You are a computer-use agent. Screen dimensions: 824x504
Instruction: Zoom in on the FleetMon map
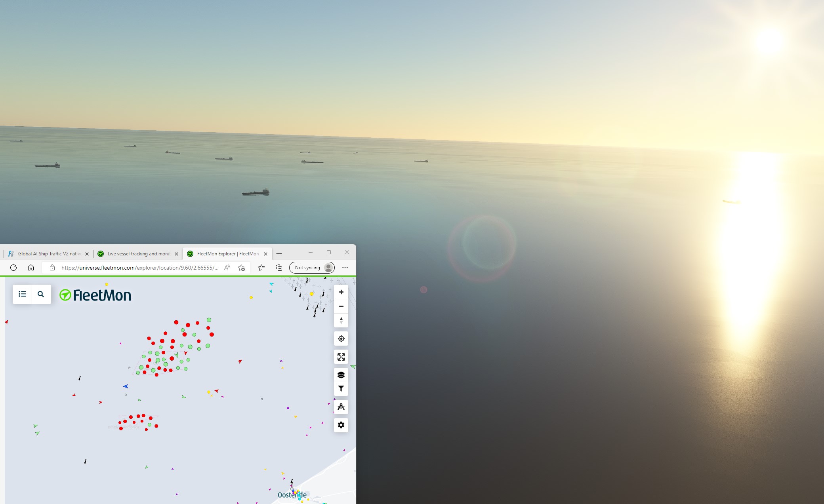pyautogui.click(x=341, y=292)
